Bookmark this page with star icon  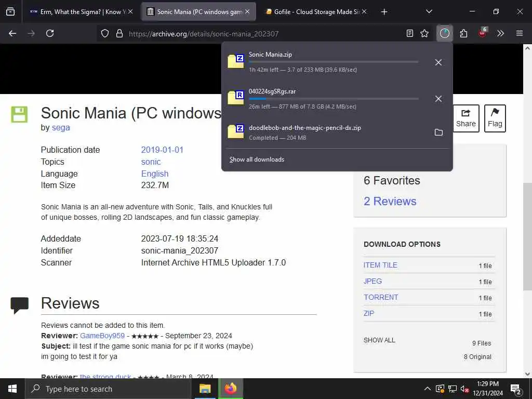[424, 33]
